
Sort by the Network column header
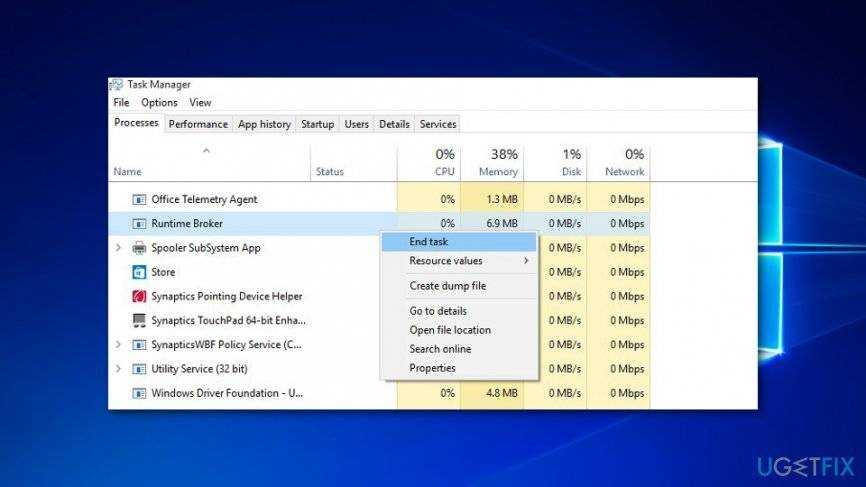point(625,172)
